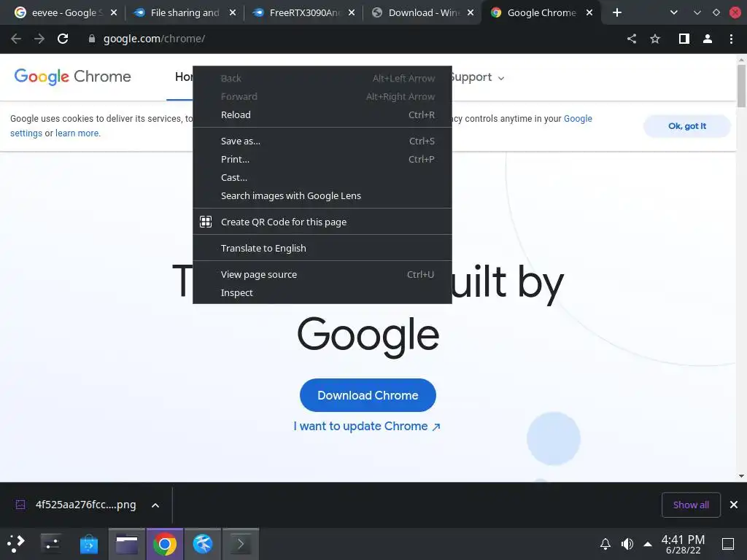Expand download options for 4f525aa276fcc png

point(155,505)
